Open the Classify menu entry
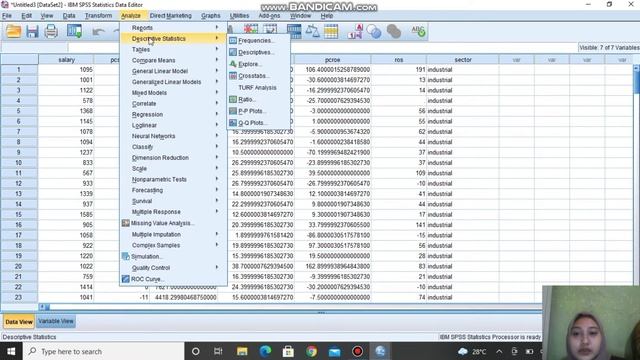This screenshot has height=360, width=640. 173,147
